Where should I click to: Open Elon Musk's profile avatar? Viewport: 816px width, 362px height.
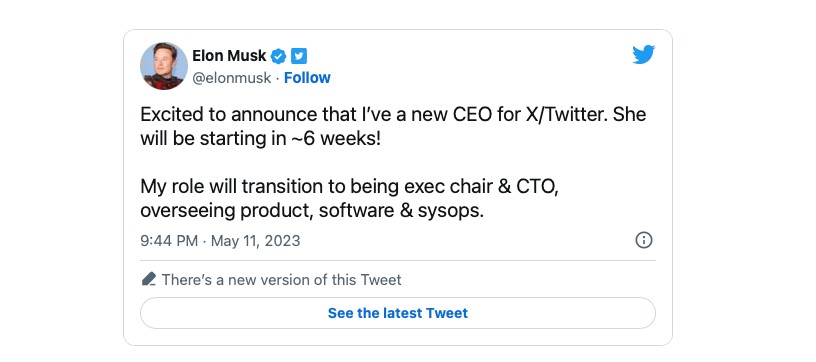[x=164, y=66]
